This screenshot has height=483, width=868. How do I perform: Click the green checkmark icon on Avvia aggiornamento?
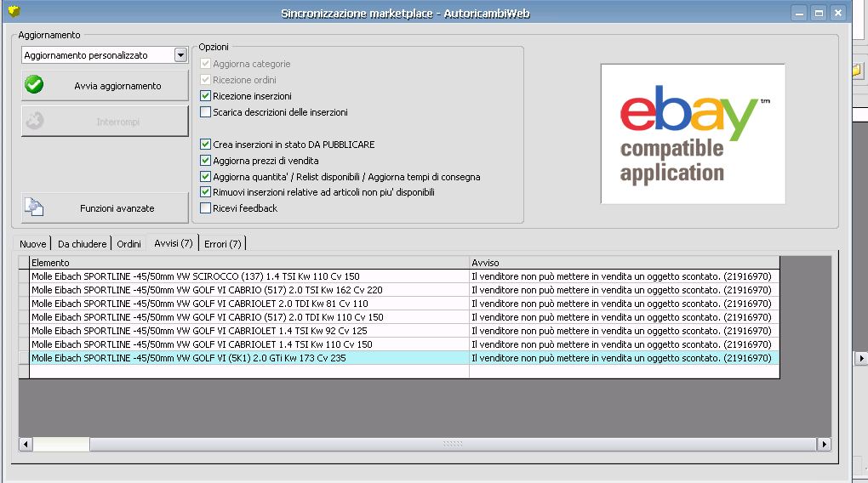[x=34, y=85]
